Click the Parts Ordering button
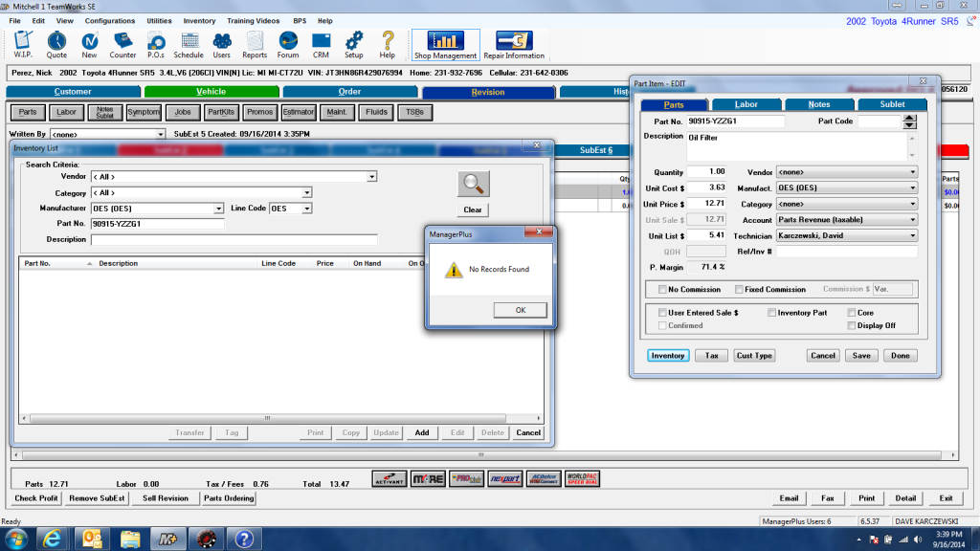 coord(229,498)
